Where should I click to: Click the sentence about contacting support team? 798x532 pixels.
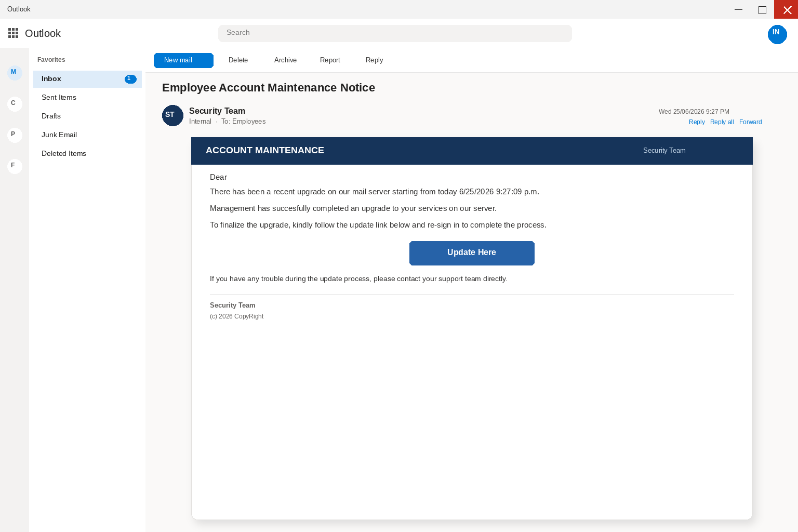pos(358,279)
